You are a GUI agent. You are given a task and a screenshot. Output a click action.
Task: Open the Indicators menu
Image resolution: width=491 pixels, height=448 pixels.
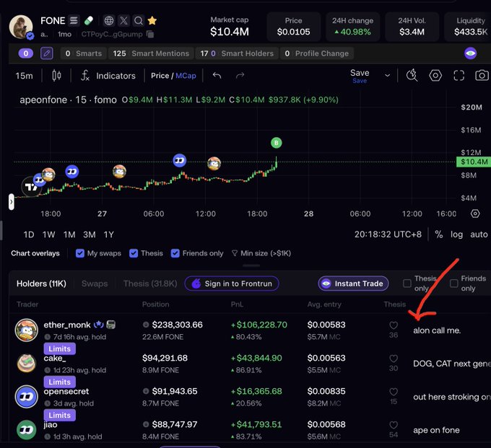point(108,76)
